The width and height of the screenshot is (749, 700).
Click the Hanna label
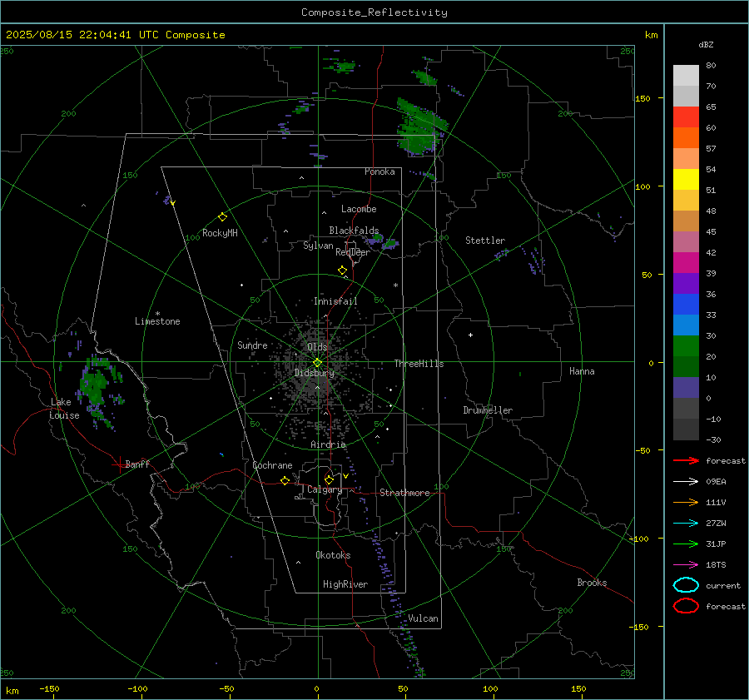click(582, 371)
